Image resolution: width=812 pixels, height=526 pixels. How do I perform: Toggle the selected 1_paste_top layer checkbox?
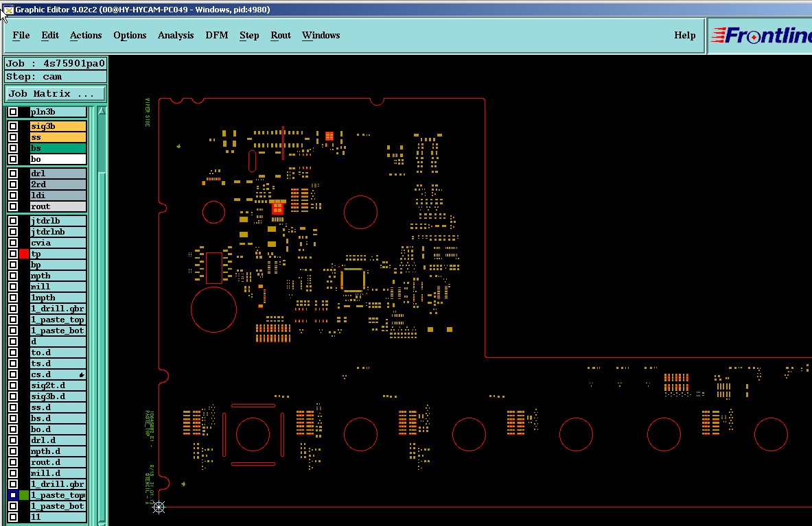tap(14, 495)
